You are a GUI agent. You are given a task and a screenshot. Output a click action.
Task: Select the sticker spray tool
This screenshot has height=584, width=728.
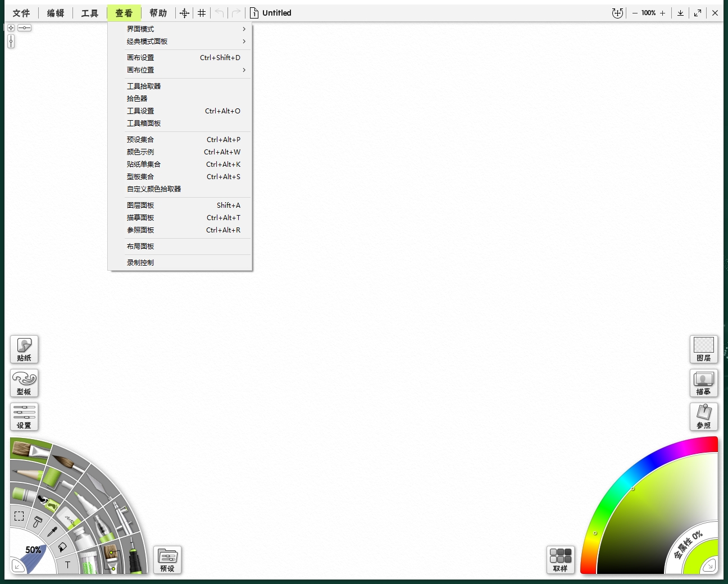(x=48, y=503)
